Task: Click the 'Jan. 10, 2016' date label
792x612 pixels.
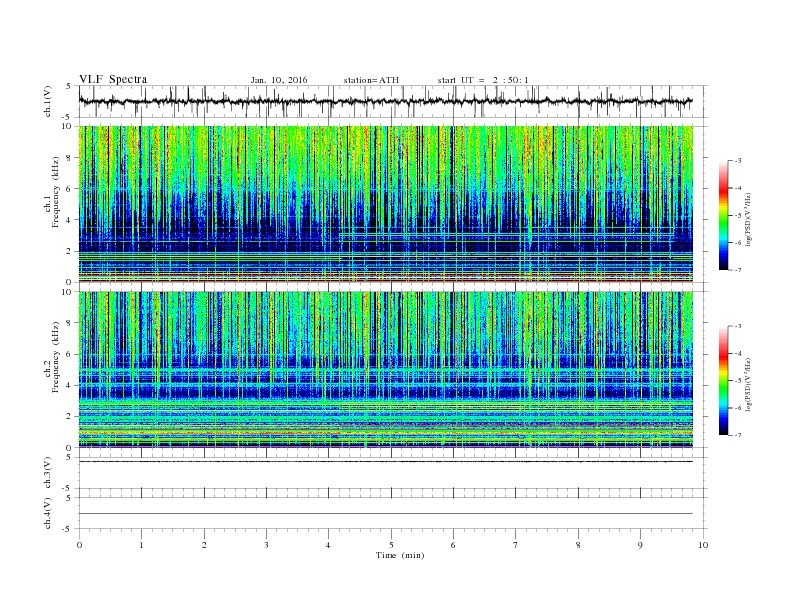Action: click(279, 80)
